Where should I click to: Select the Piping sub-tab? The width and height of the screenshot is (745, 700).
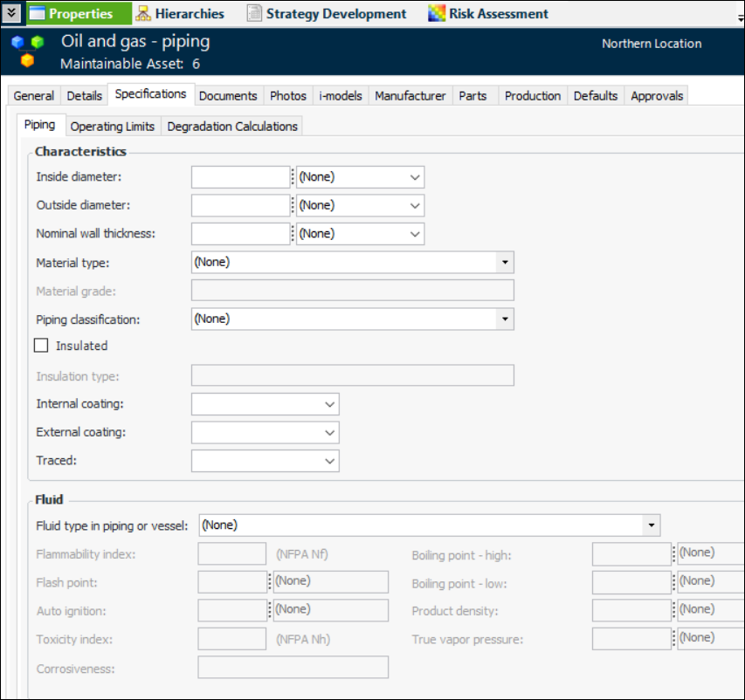[x=40, y=125]
